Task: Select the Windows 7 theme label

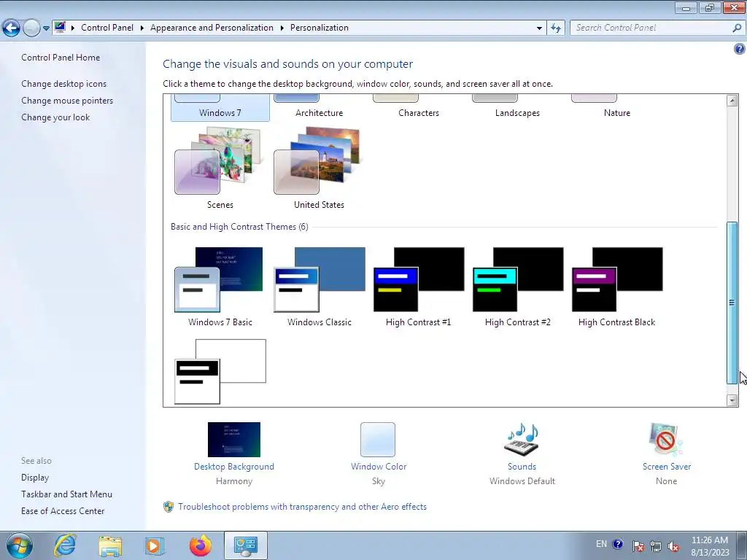Action: [220, 113]
